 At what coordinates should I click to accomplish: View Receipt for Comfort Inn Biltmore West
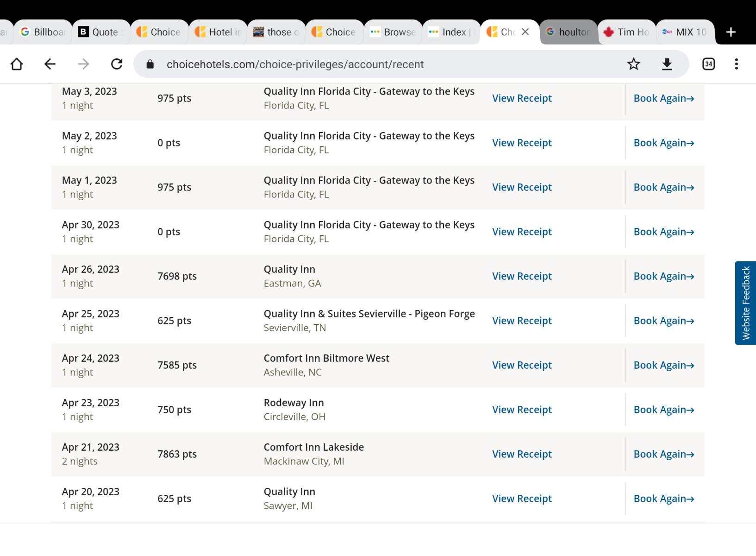(522, 365)
